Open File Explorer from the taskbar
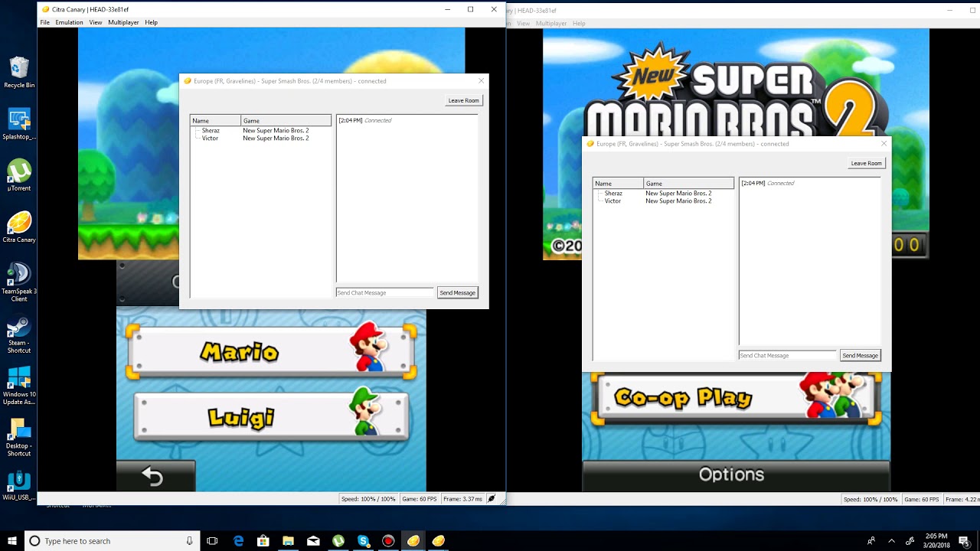This screenshot has width=980, height=551. [x=289, y=541]
